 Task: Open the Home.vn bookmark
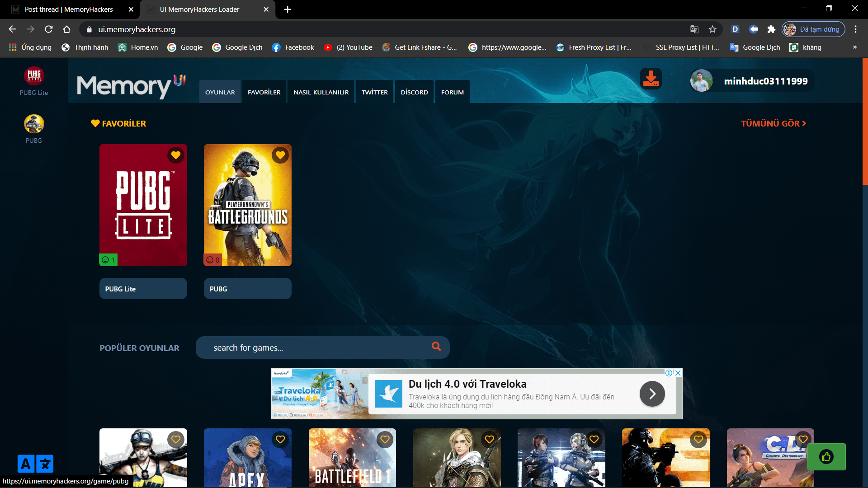[138, 47]
